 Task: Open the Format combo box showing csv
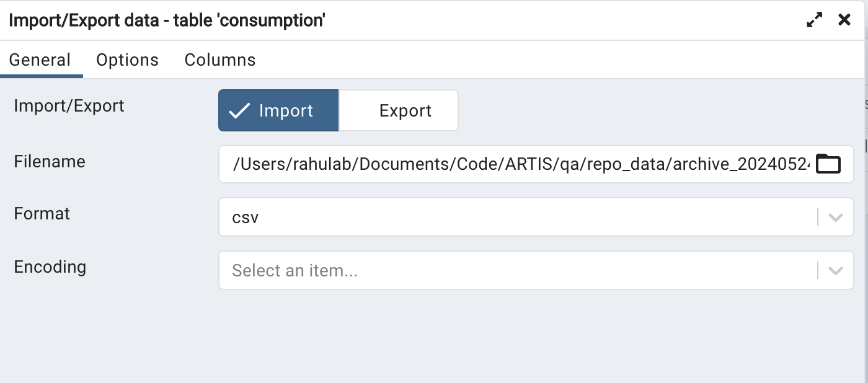click(x=536, y=218)
